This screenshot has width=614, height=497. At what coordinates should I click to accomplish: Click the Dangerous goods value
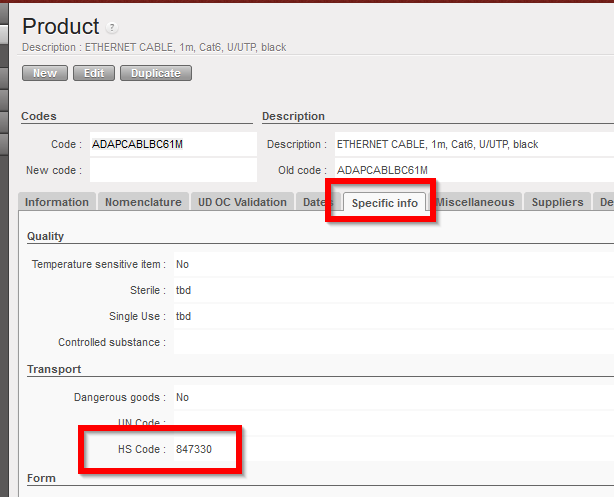183,397
